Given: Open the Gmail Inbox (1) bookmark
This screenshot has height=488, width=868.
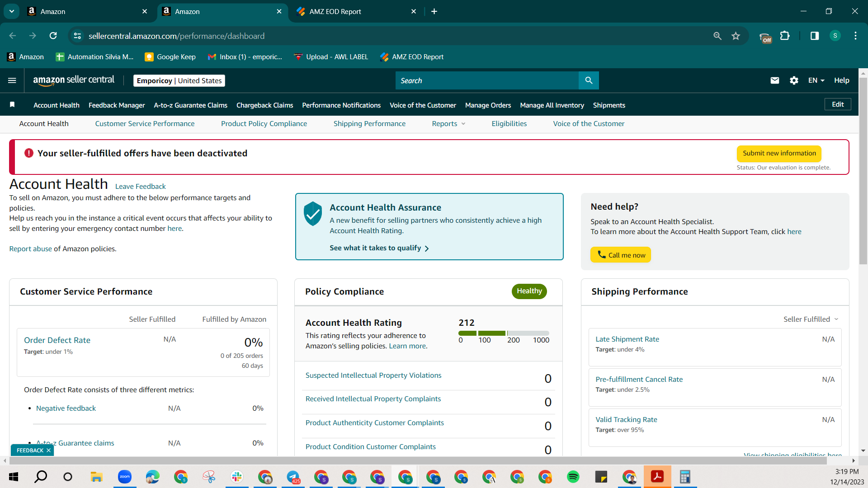Looking at the screenshot, I should click(245, 57).
